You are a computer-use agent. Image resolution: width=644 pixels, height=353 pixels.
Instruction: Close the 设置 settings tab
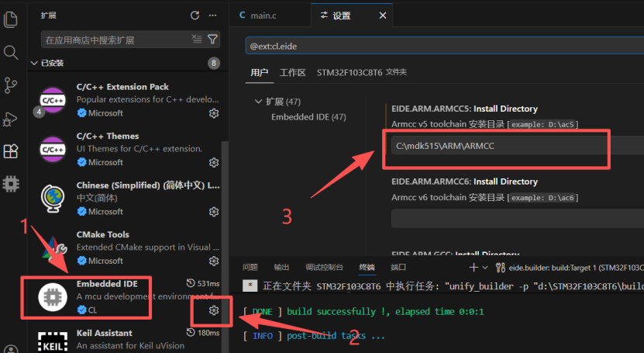382,16
